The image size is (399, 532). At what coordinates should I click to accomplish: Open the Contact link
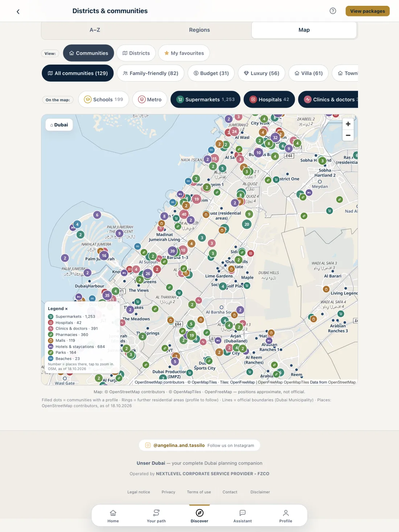[x=230, y=492]
